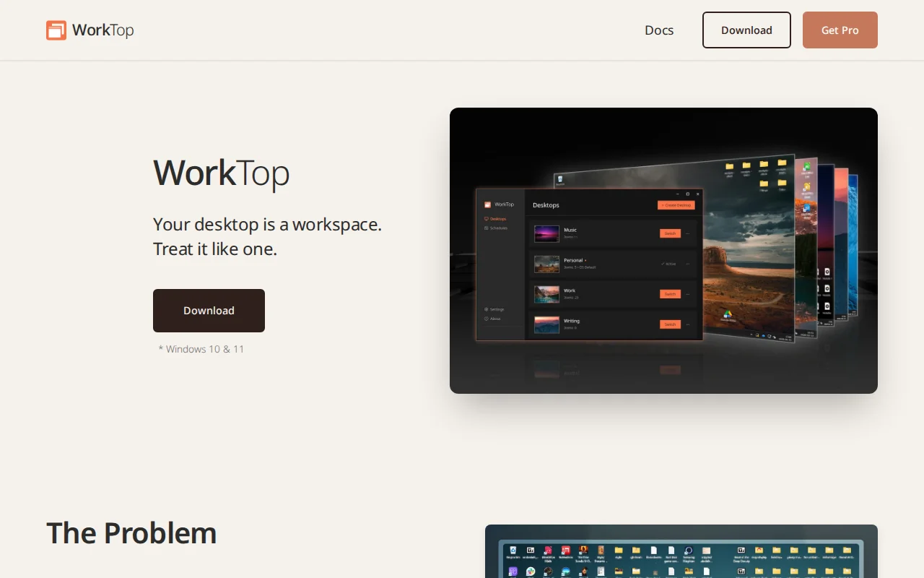Open Settings in the app screenshot sidebar
Viewport: 924px width, 578px height.
coord(494,309)
